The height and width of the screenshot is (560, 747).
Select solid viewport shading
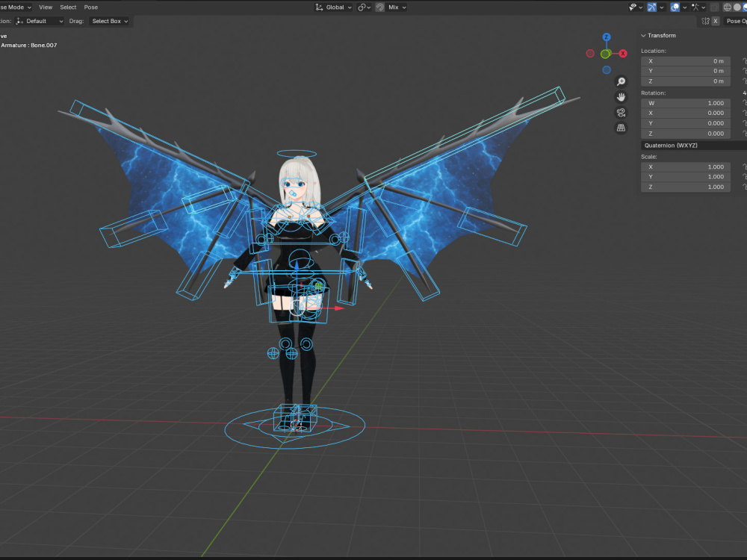[737, 7]
